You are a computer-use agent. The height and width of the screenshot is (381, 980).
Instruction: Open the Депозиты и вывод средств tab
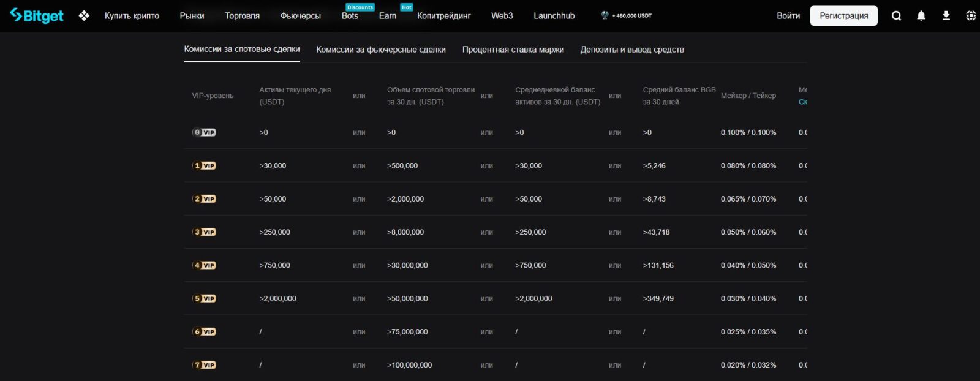pos(632,50)
